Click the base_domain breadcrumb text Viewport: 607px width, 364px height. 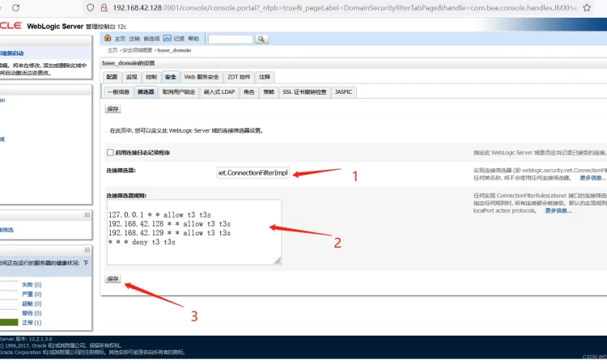coord(174,50)
